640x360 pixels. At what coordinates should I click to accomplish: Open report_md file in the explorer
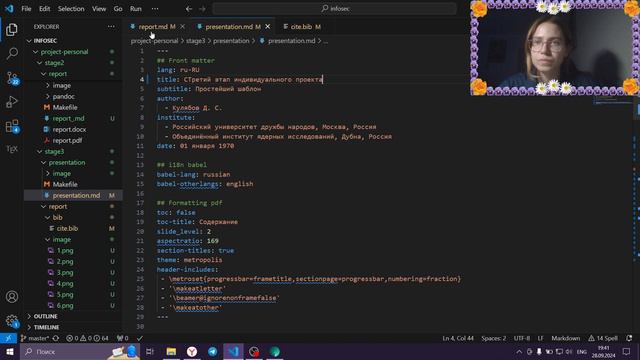point(68,118)
